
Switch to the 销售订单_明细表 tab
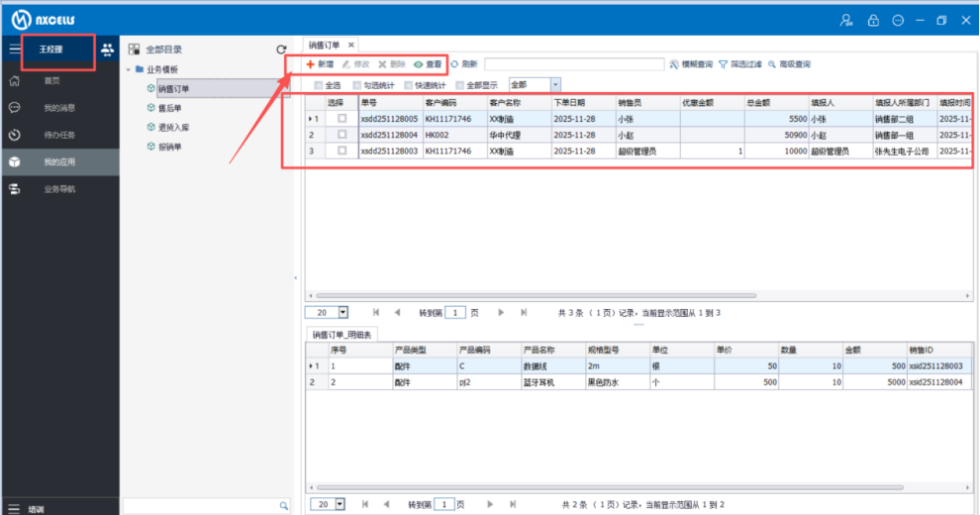[341, 334]
